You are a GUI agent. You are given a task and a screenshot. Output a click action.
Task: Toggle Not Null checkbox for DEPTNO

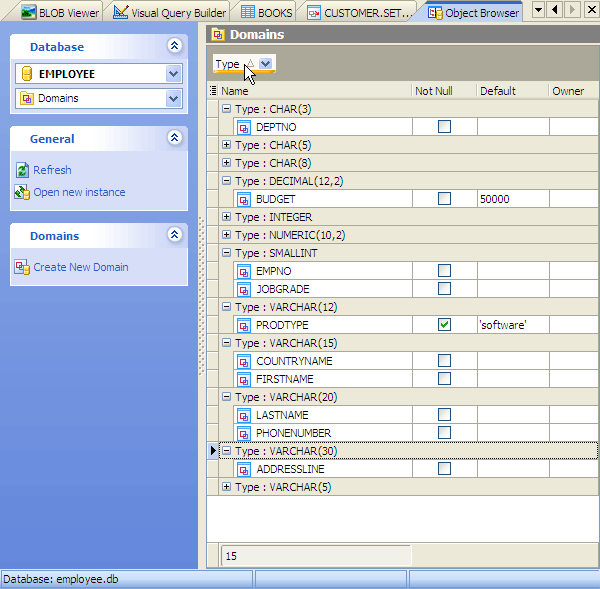coord(444,126)
